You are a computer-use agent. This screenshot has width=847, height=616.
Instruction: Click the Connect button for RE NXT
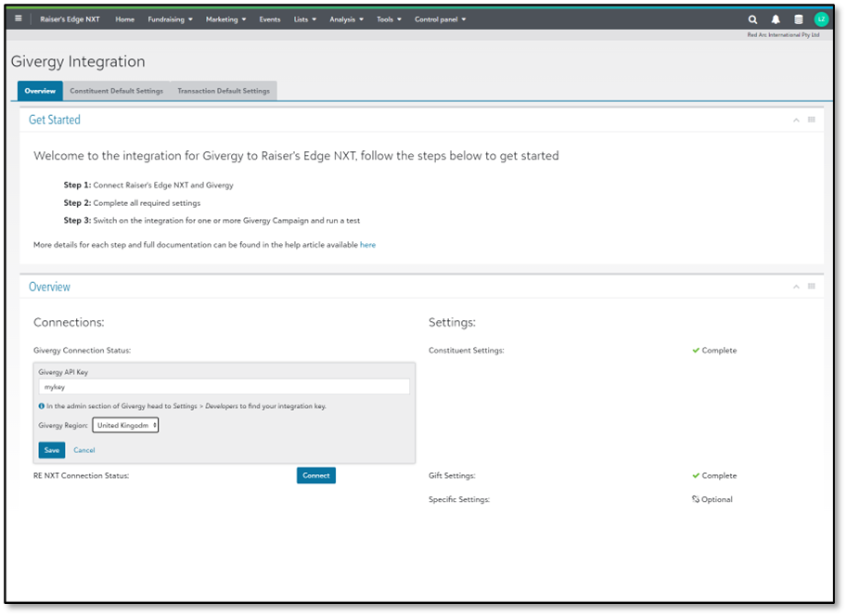315,475
